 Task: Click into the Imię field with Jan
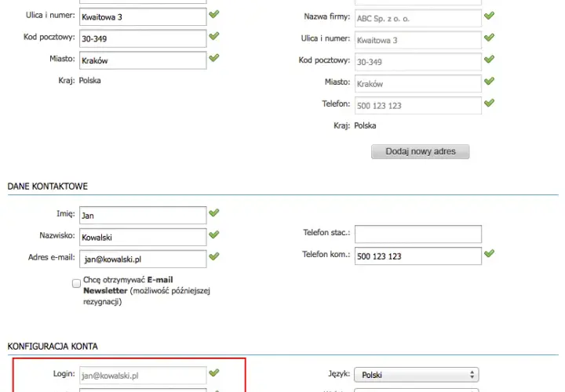[x=143, y=216]
